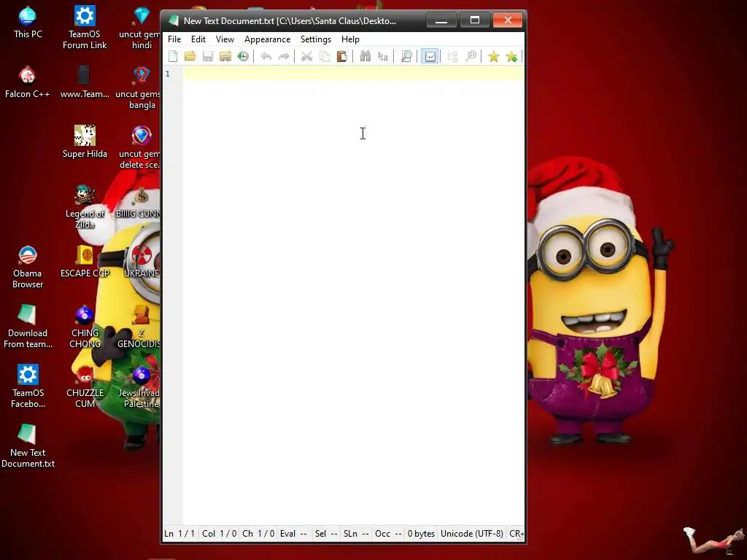Open favorites with the yellow star icon
The width and height of the screenshot is (747, 560).
click(494, 56)
